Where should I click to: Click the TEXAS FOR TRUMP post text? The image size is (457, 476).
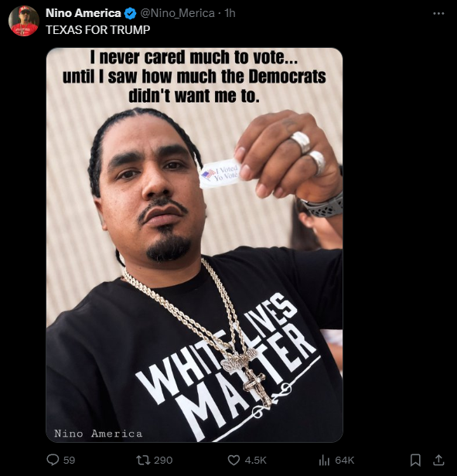pos(98,29)
